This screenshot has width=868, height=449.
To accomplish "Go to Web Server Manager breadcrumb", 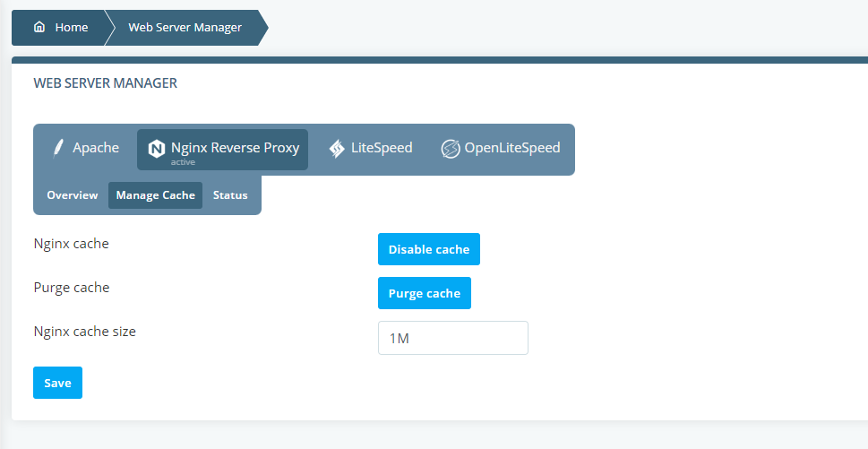I will [x=185, y=28].
